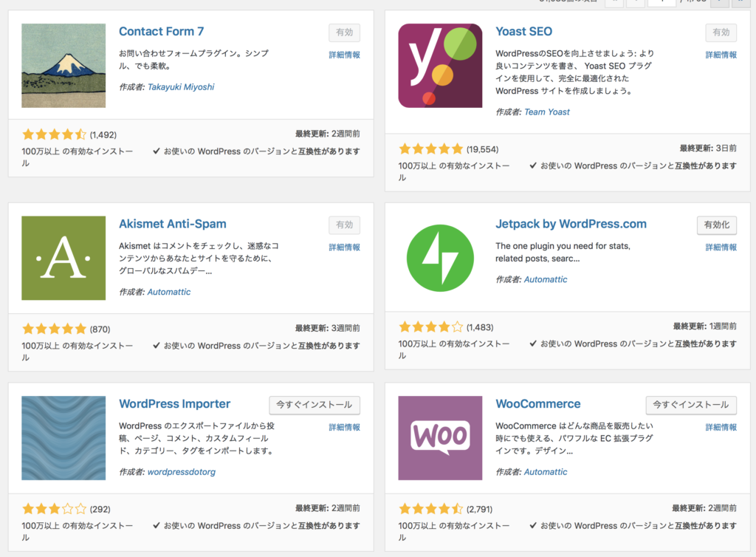Open author link Team Yoast
Screen dimensions: 756x557
click(x=547, y=112)
